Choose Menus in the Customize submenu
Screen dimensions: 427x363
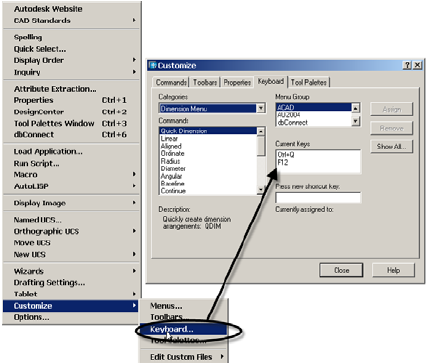tap(183, 306)
